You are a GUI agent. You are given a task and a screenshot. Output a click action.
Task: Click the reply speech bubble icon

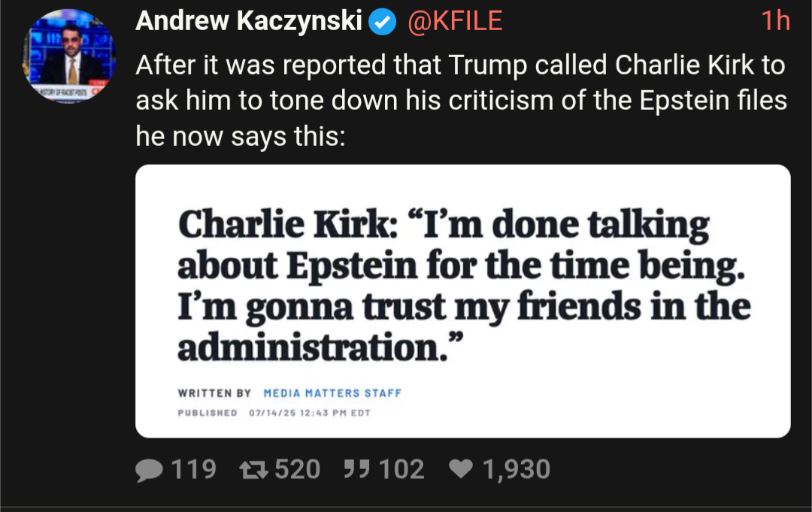point(149,470)
